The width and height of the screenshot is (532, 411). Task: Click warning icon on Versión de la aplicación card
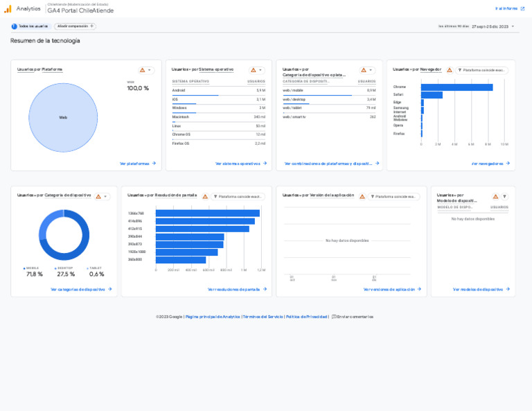coord(362,196)
